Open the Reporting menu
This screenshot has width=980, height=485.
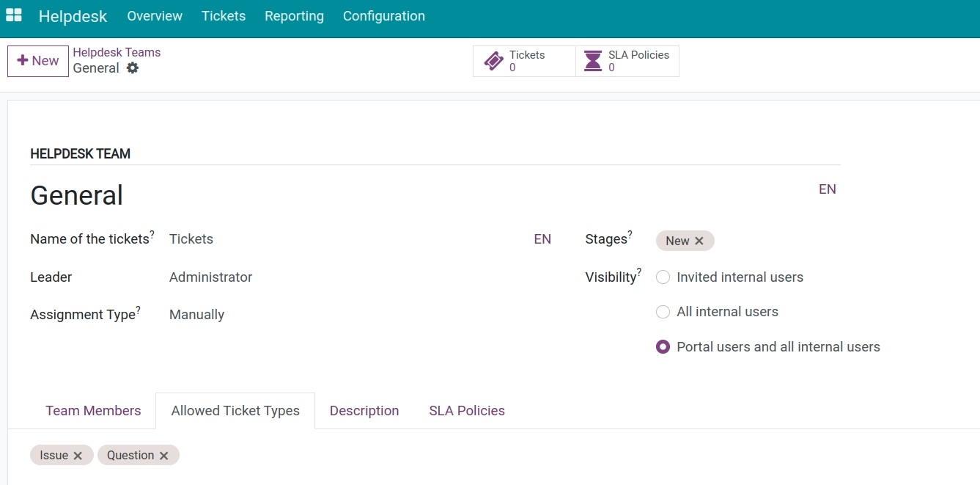(x=294, y=15)
